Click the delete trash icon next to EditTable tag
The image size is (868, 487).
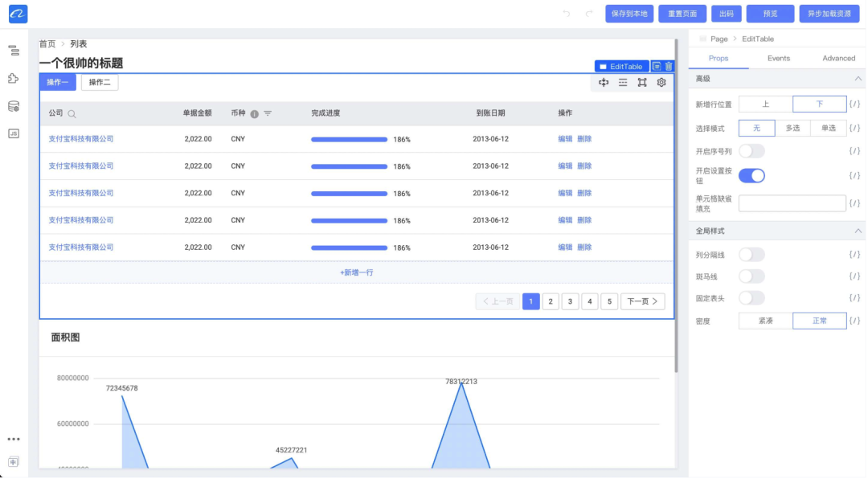click(x=669, y=67)
